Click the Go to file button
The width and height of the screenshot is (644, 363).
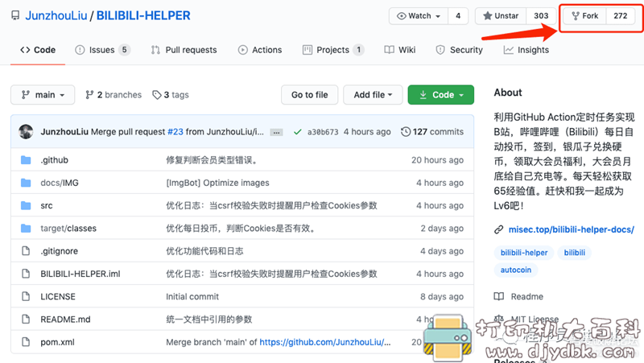[x=310, y=95]
